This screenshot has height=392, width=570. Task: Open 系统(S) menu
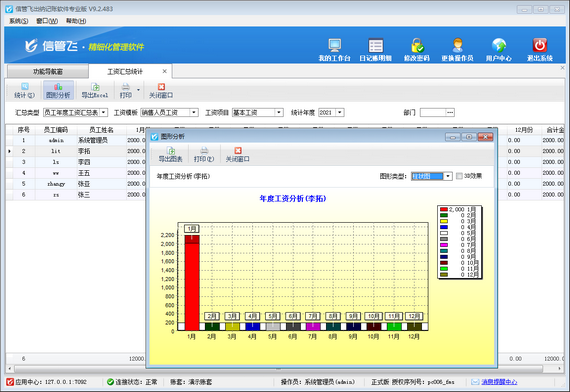click(19, 21)
